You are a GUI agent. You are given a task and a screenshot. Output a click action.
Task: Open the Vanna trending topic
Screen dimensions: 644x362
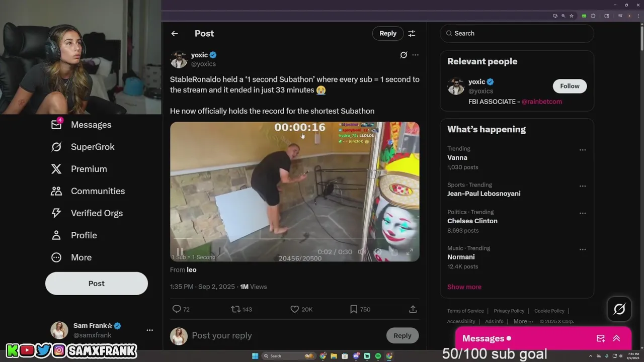(457, 158)
